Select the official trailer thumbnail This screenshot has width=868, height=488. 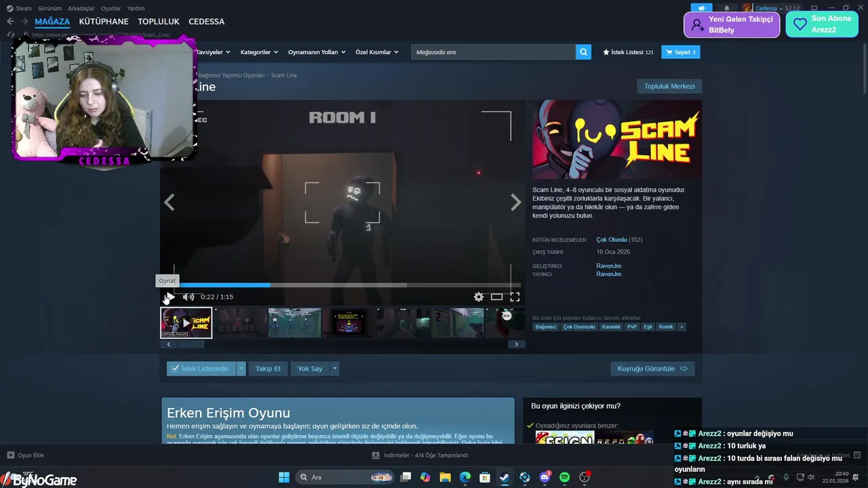(186, 323)
